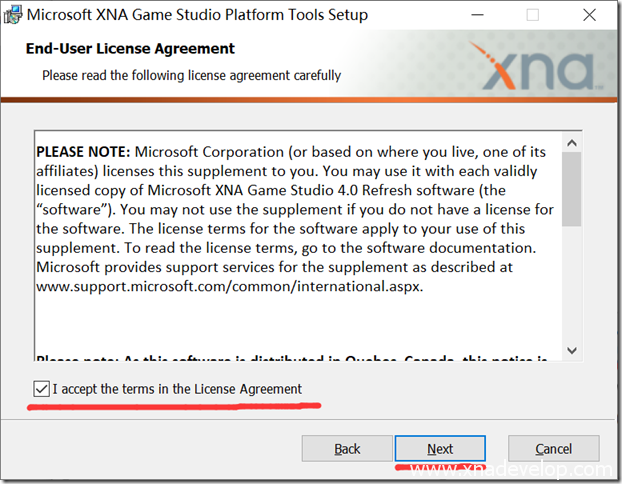622x484 pixels.
Task: Click the 'Please read the following' subtitle
Action: pos(191,75)
